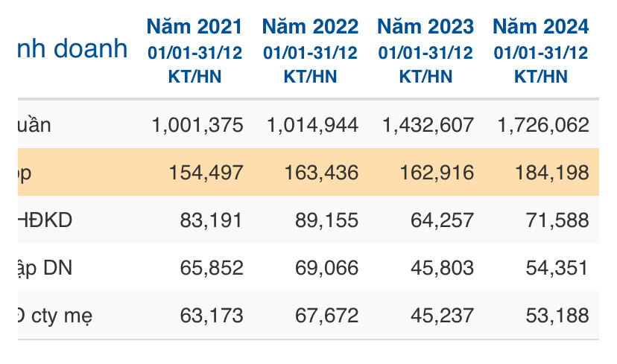The image size is (617, 364).
Task: Click the 1,432,607 value for 2023
Action: click(428, 124)
